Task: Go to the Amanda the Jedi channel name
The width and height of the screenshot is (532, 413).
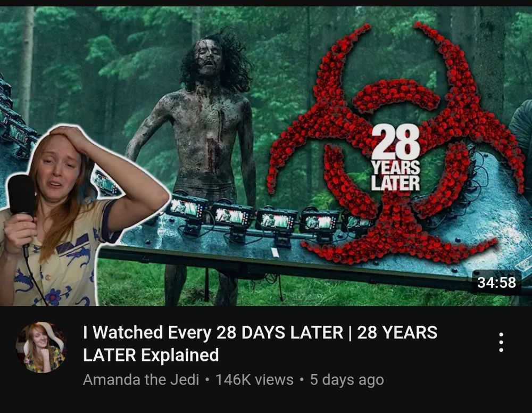Action: pyautogui.click(x=141, y=380)
